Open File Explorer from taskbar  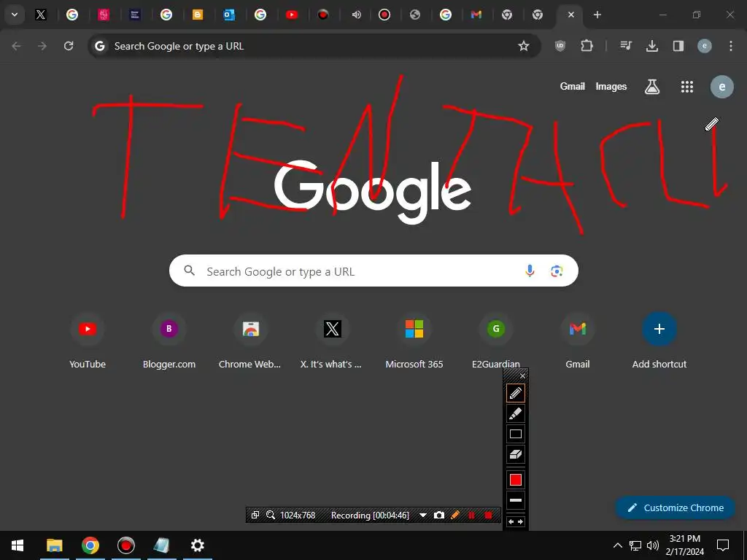coord(54,545)
